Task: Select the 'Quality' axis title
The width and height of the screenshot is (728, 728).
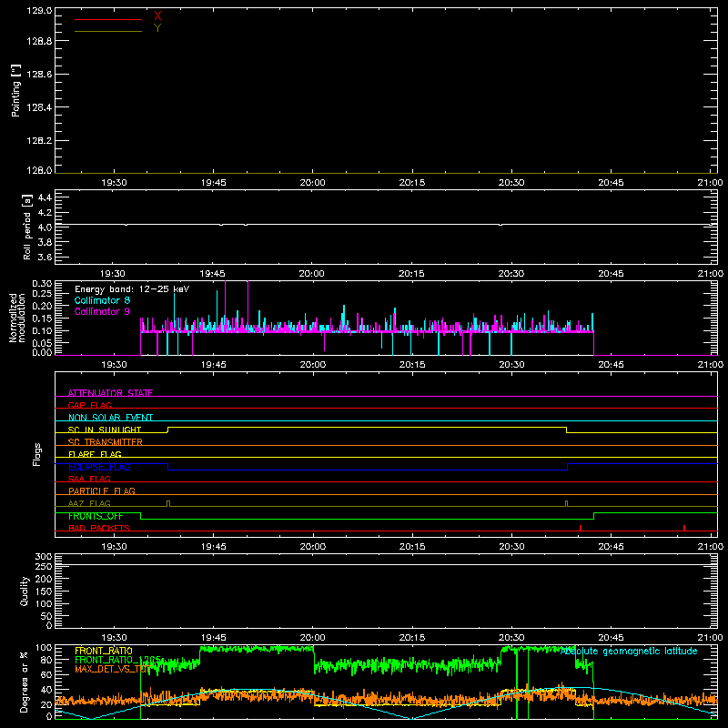Action: tap(25, 591)
